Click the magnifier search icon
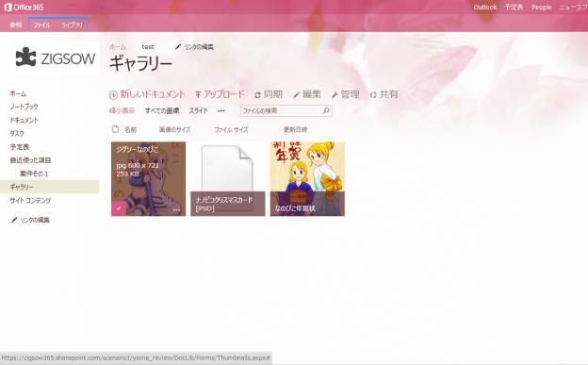The image size is (588, 365). click(x=326, y=110)
